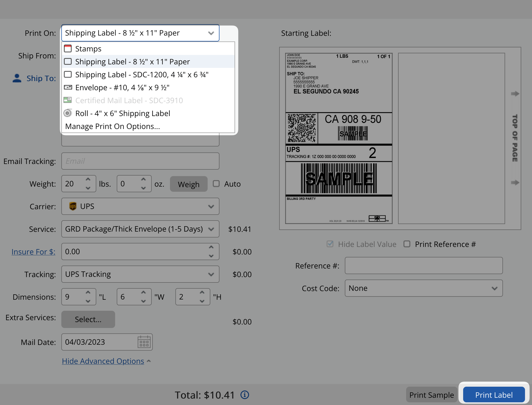Select Roll 4" x 6" Shipping Label option
The height and width of the screenshot is (405, 532).
[148, 113]
